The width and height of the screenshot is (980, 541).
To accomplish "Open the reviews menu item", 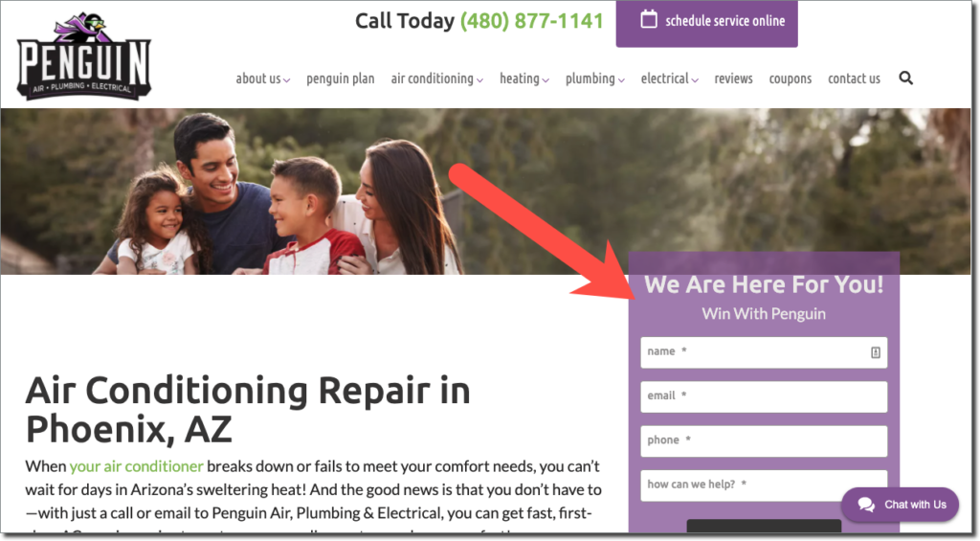I will click(x=733, y=79).
